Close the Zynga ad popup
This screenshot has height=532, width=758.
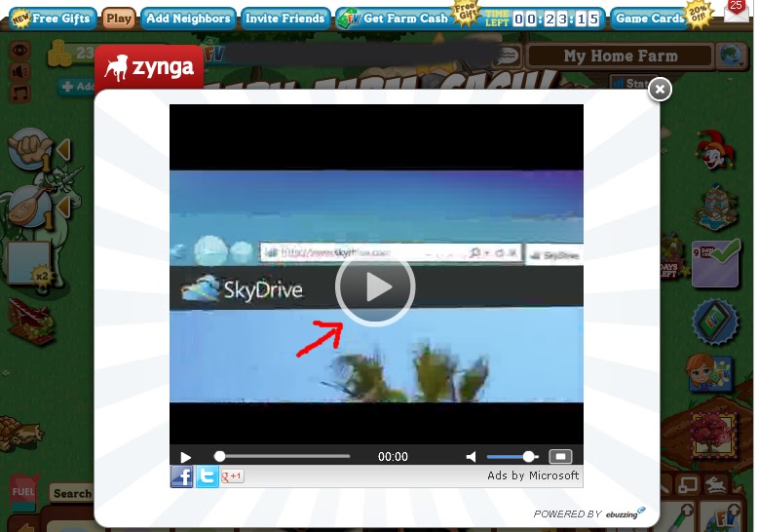point(660,90)
